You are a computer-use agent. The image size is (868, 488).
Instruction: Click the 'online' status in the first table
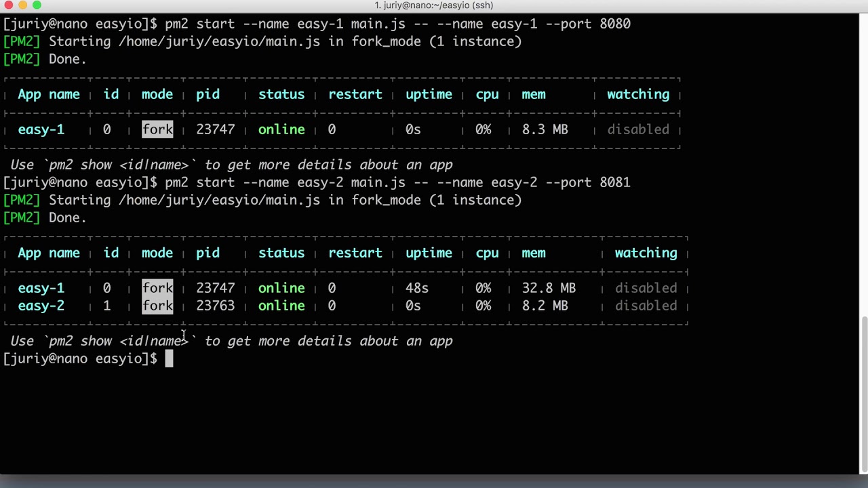pyautogui.click(x=281, y=129)
